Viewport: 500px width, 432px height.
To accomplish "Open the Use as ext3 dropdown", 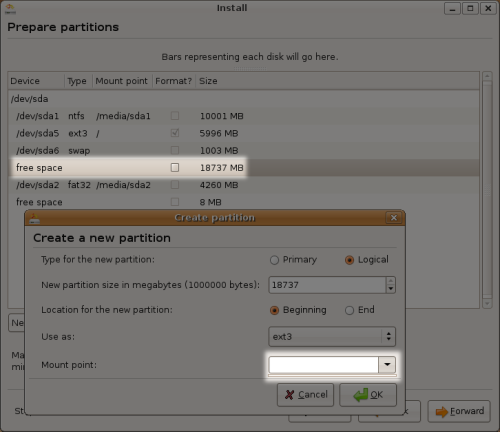I will [x=332, y=337].
